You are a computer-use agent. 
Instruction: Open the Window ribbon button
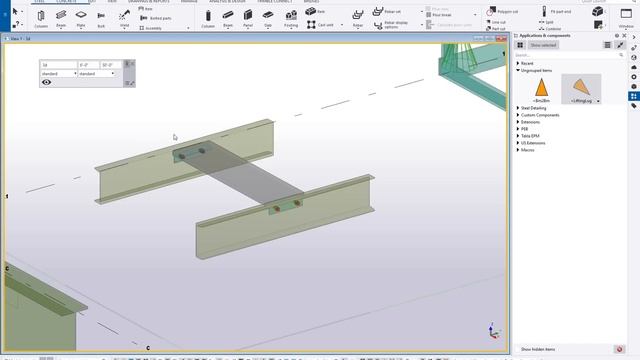(626, 19)
